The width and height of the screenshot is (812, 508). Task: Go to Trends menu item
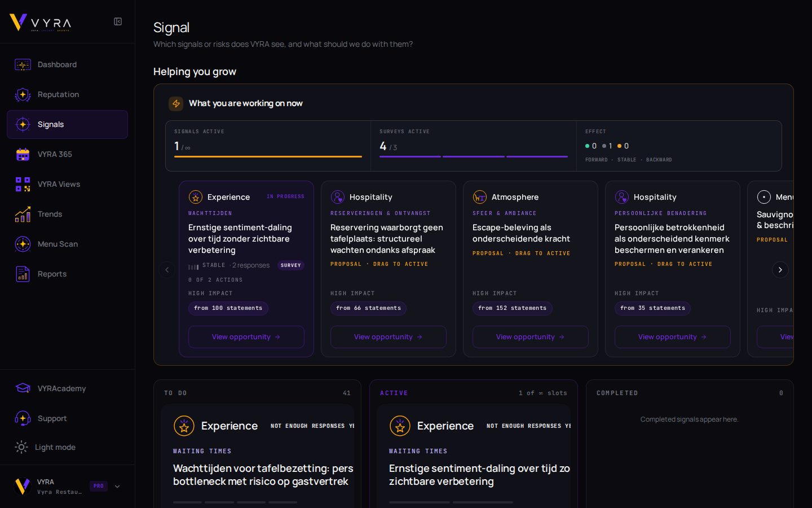(x=67, y=214)
